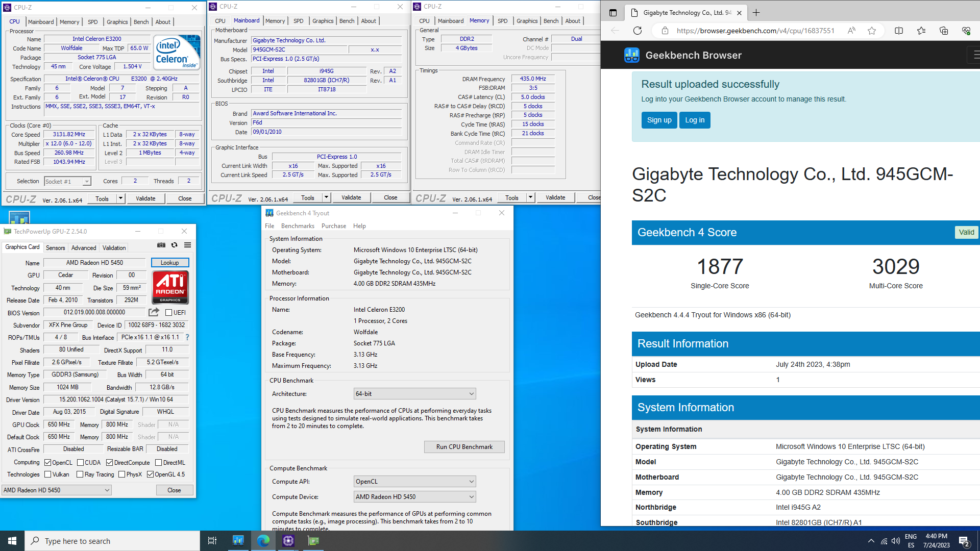Open the Architecture 64-bit dropdown
The height and width of the screenshot is (551, 980).
[x=415, y=394]
